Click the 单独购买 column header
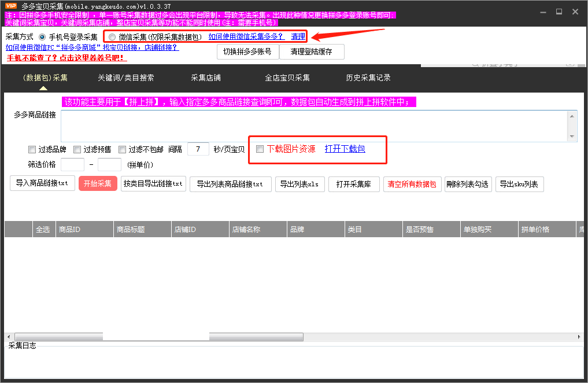Image resolution: width=588 pixels, height=383 pixels. 489,229
